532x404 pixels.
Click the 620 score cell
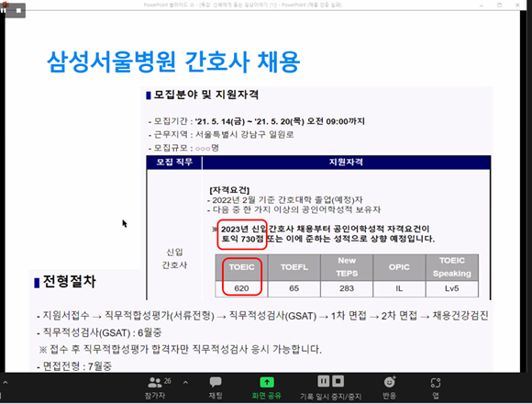click(x=241, y=288)
